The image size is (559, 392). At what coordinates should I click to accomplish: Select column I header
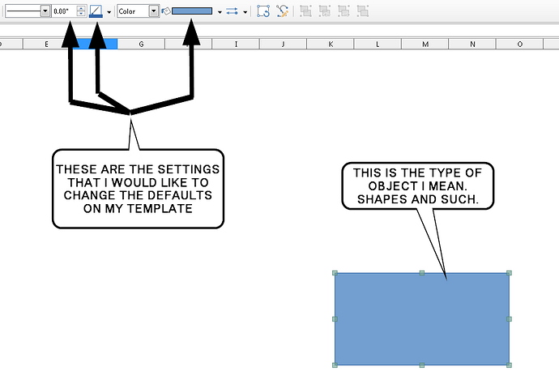coord(236,45)
